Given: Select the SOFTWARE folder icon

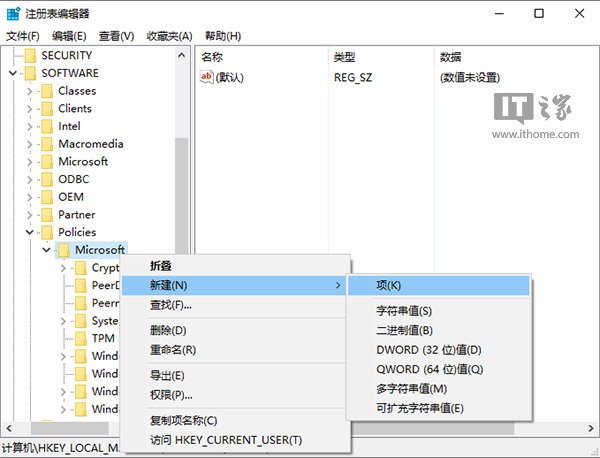Looking at the screenshot, I should (x=30, y=73).
